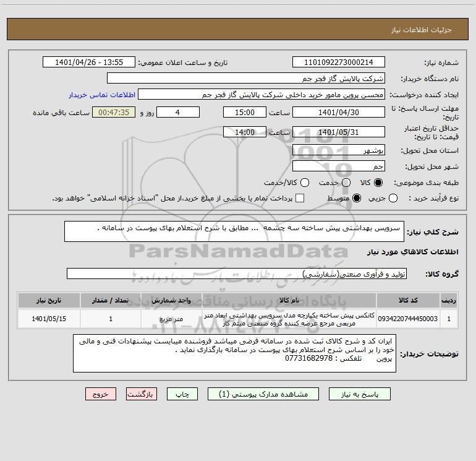Image resolution: width=476 pixels, height=461 pixels.
Task: Click the خروج exit button
Action: click(101, 394)
